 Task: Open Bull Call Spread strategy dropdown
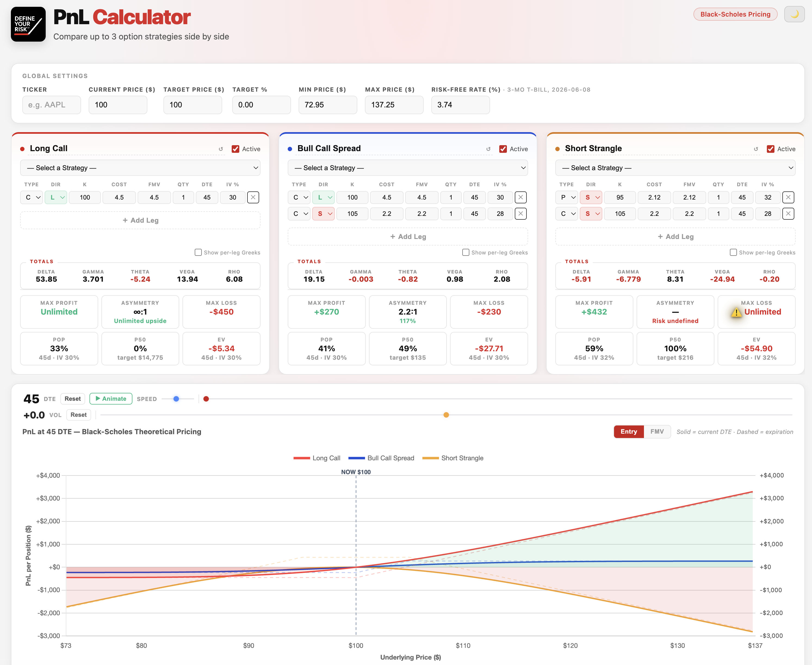(x=408, y=168)
